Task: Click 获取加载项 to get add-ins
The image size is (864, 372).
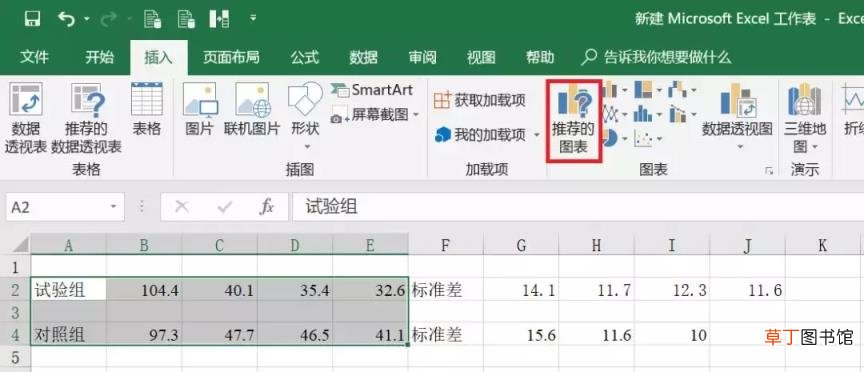Action: (x=479, y=100)
